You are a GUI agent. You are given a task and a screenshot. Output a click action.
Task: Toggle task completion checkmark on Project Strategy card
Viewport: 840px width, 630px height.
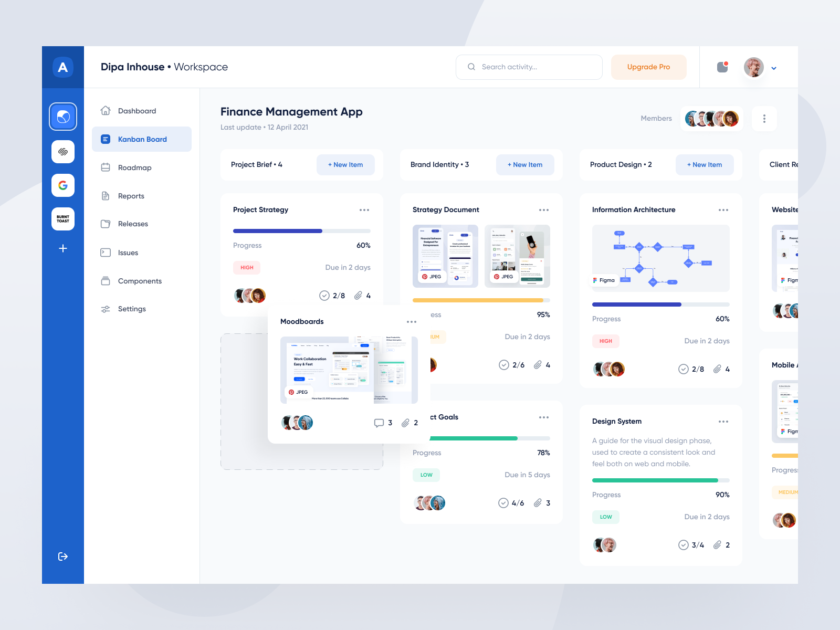click(324, 295)
